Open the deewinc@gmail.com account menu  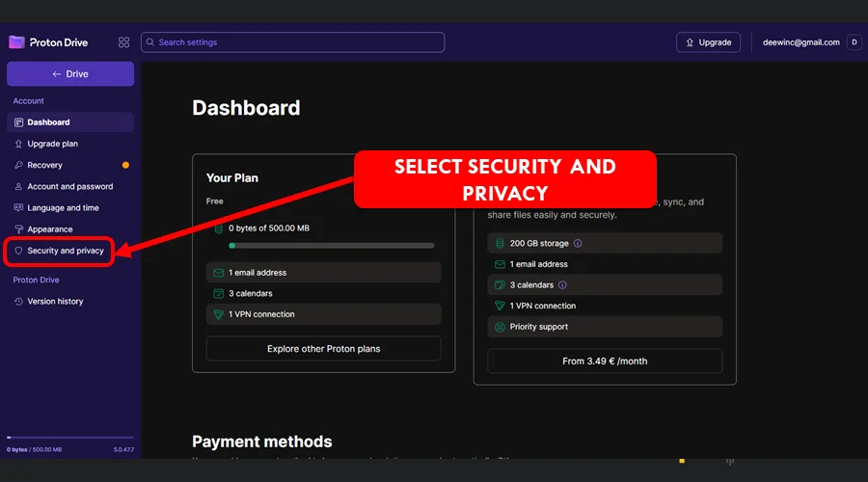pos(800,42)
